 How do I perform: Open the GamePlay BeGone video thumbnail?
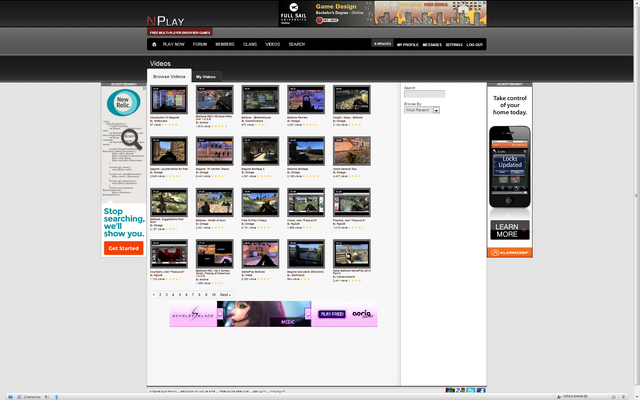(x=260, y=254)
